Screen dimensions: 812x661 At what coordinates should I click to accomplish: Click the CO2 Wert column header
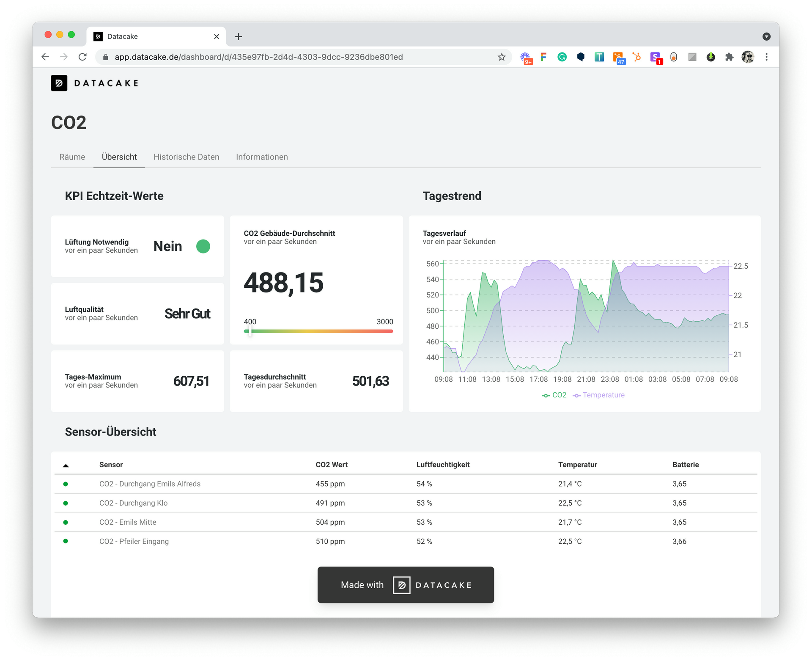click(x=332, y=465)
